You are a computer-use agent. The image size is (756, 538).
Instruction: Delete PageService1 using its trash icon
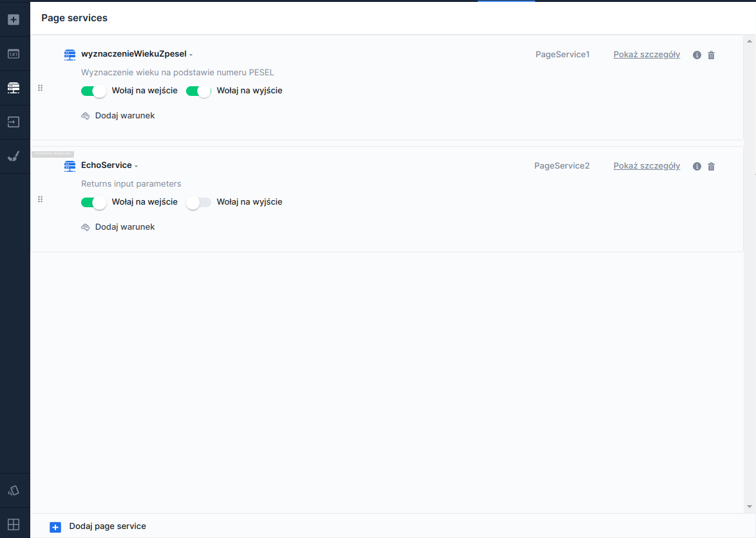coord(711,55)
